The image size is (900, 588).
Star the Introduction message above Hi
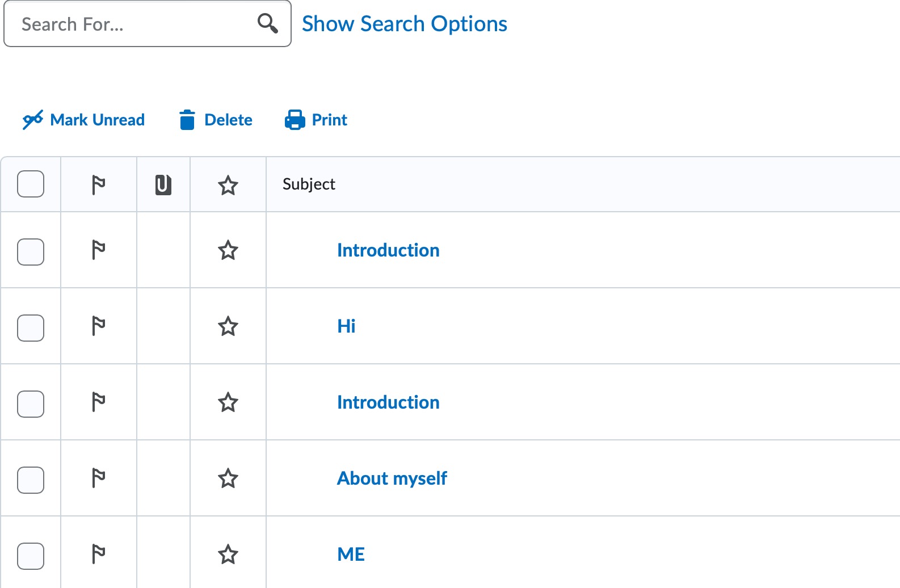tap(228, 250)
